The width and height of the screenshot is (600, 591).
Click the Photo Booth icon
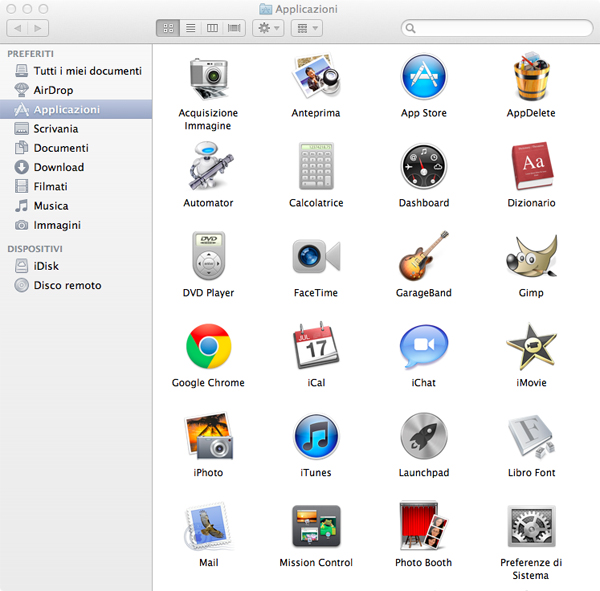[423, 527]
